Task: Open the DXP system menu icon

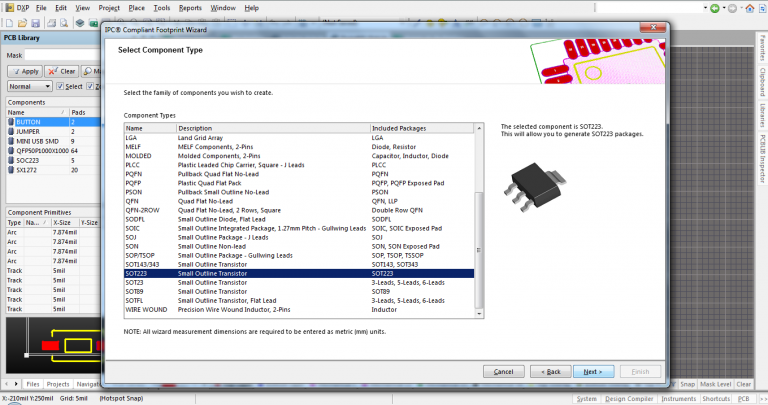Action: coord(9,8)
